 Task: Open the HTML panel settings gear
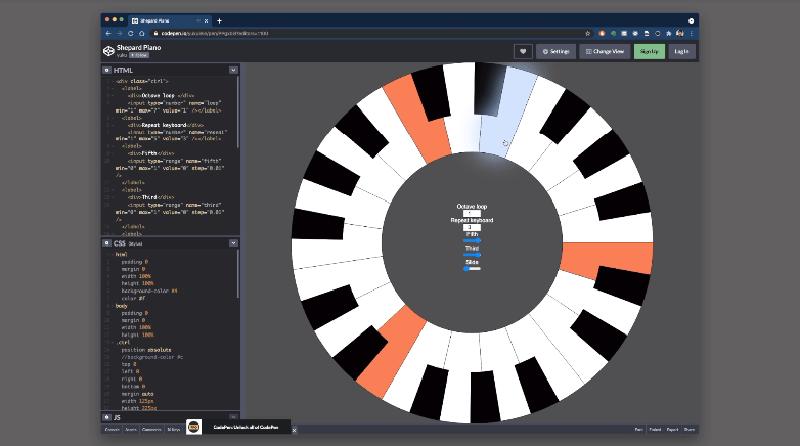tap(105, 70)
